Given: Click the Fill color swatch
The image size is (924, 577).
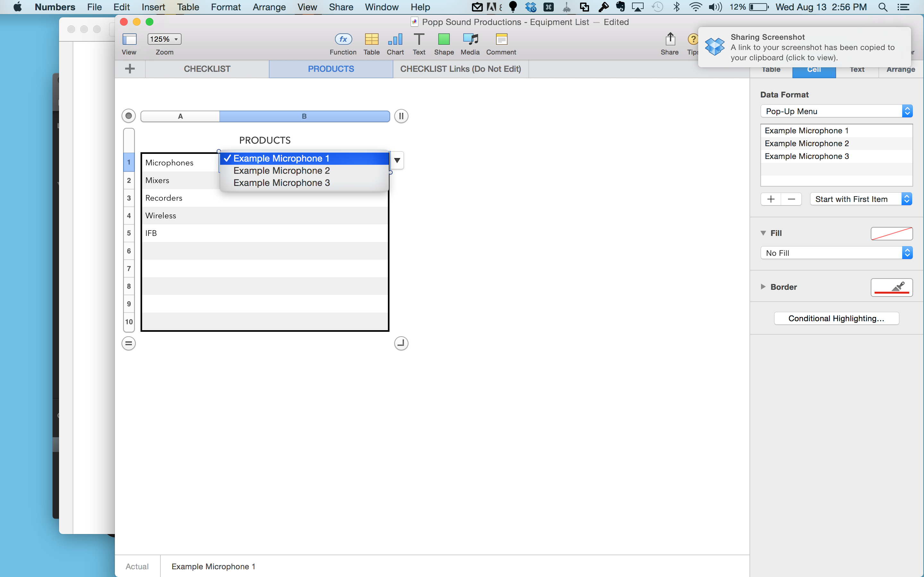Looking at the screenshot, I should coord(891,233).
